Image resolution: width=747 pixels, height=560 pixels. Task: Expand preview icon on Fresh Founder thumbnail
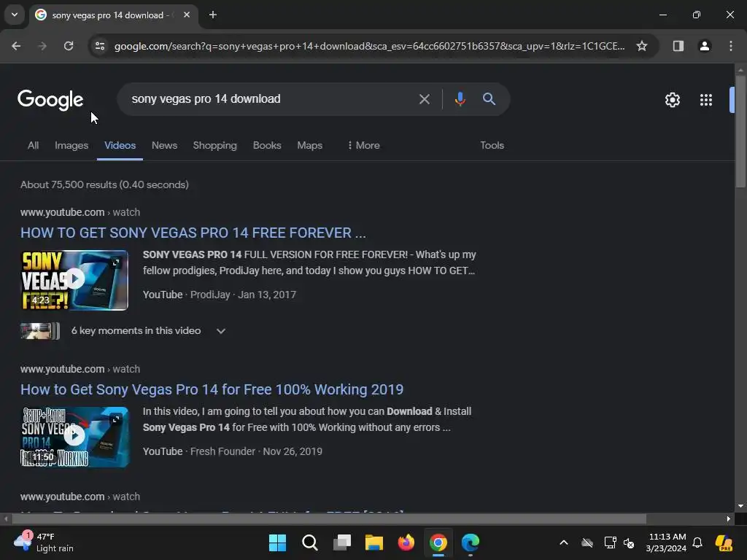point(116,419)
